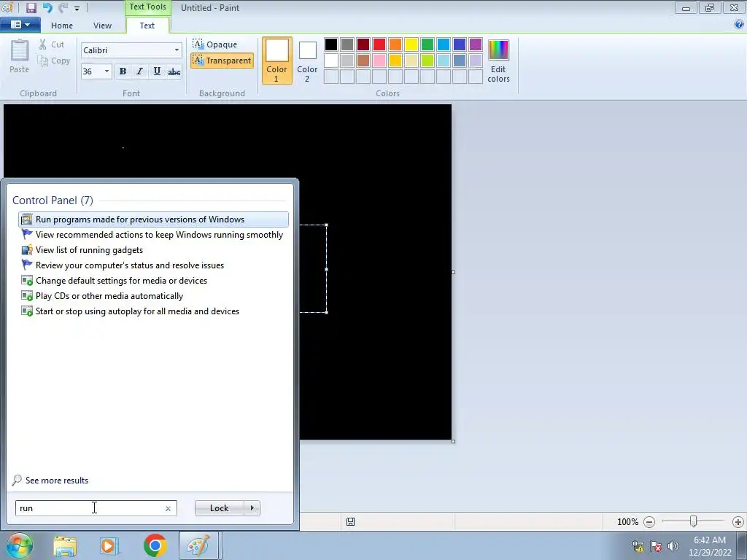Image resolution: width=747 pixels, height=560 pixels.
Task: Toggle Strikethrough formatting
Action: point(174,71)
